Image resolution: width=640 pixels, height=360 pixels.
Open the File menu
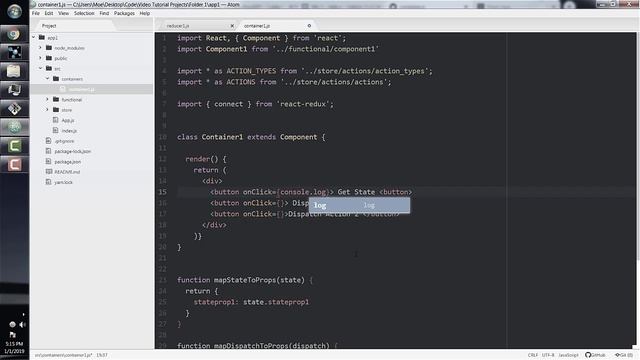36,13
